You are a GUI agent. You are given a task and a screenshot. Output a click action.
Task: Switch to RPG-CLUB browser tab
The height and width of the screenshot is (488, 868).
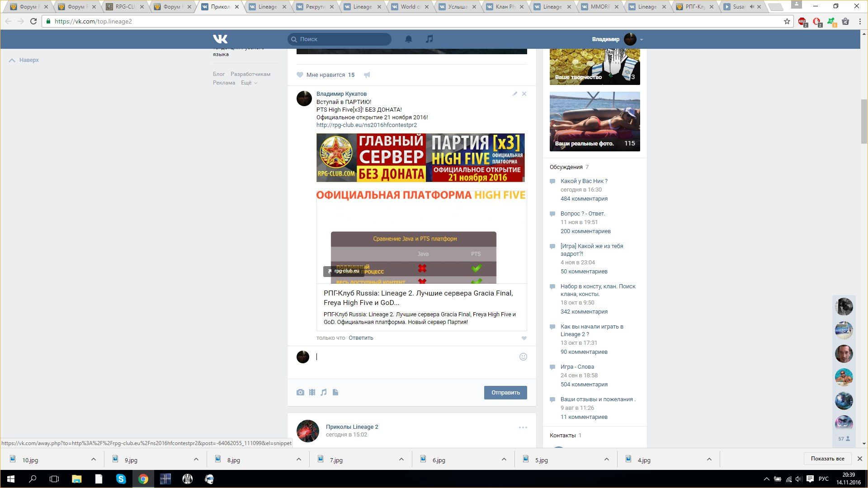[x=125, y=7]
